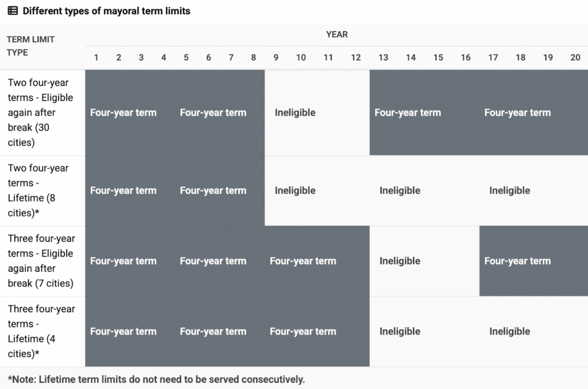Select year 20 in the header row
The width and height of the screenshot is (588, 389).
(575, 57)
